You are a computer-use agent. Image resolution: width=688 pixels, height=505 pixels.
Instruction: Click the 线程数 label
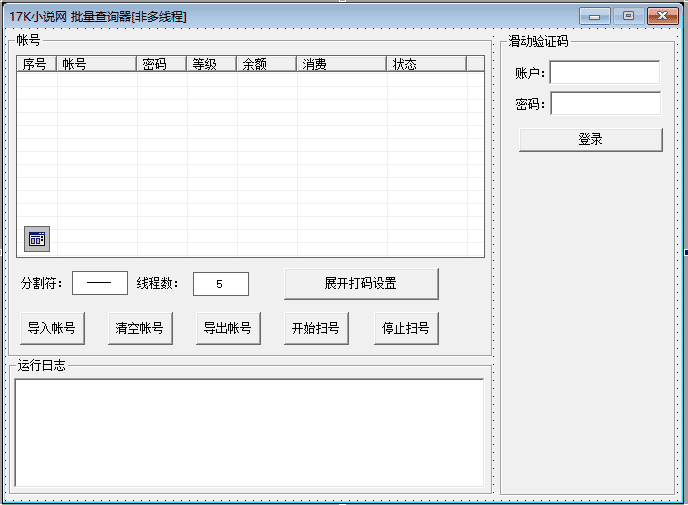point(157,283)
